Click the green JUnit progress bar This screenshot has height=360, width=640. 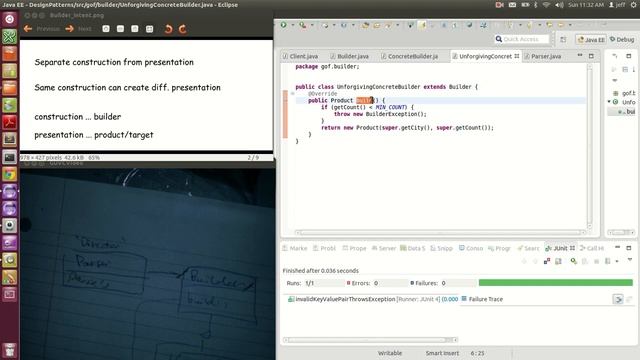tap(556, 282)
